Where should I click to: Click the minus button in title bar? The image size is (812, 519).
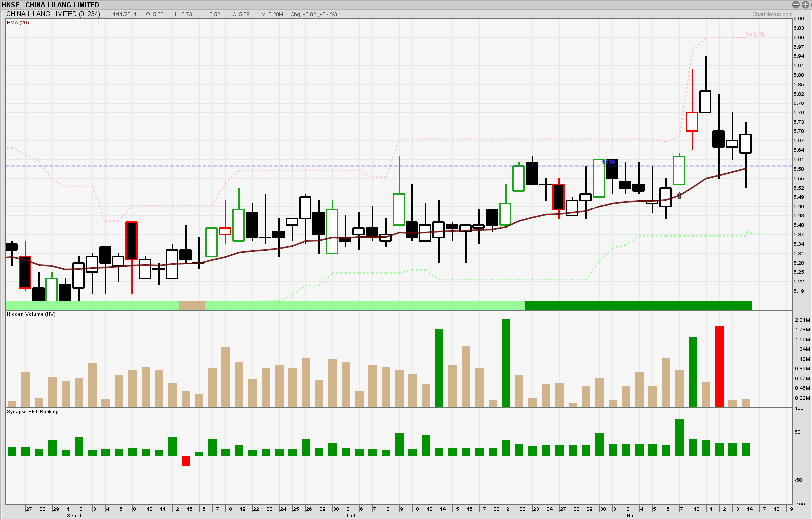point(796,5)
